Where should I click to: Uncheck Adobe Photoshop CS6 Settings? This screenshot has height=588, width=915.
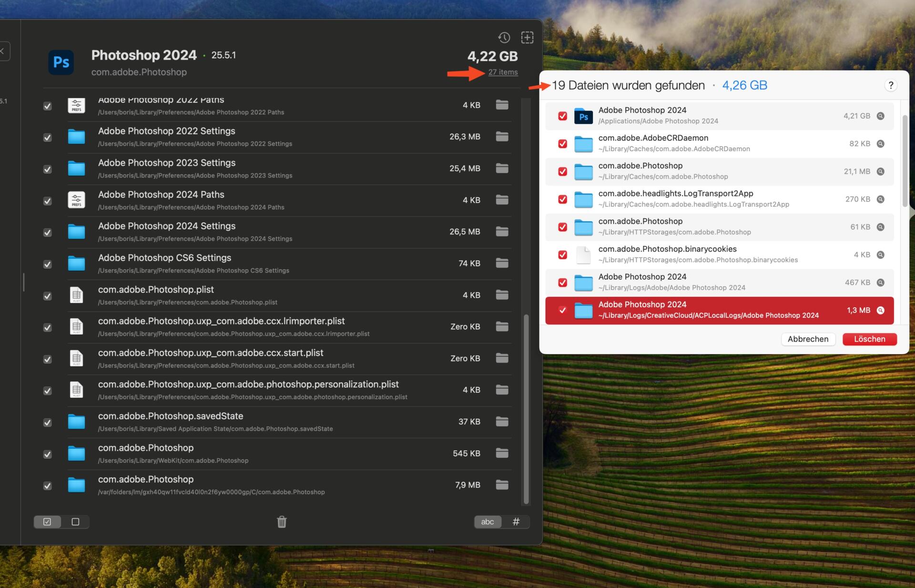47,264
